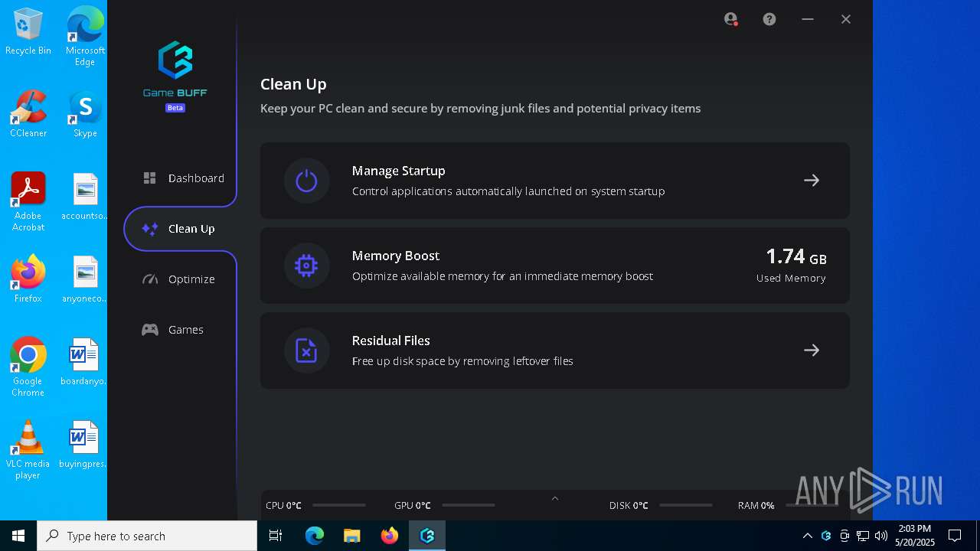The image size is (980, 551).
Task: Open Residual Files via its arrow
Action: tap(812, 350)
